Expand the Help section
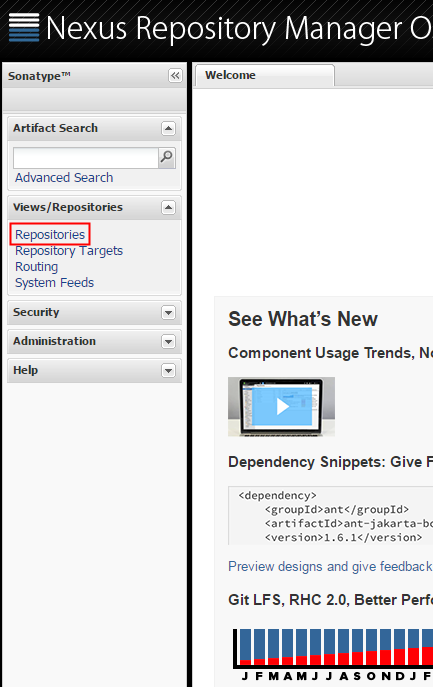433x687 pixels. (x=168, y=370)
